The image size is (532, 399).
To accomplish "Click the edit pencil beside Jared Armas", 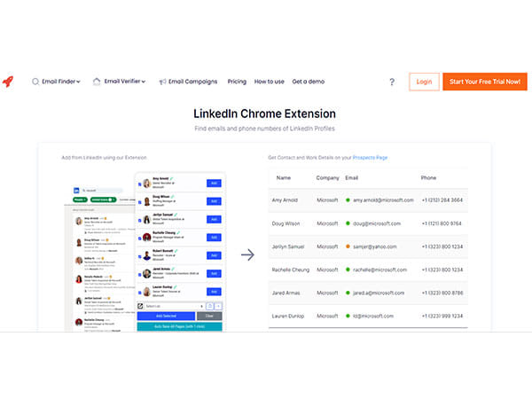I will pyautogui.click(x=173, y=269).
